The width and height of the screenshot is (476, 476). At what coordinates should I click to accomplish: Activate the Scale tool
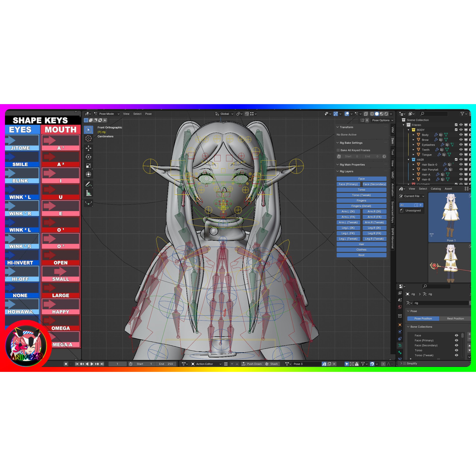click(x=89, y=166)
